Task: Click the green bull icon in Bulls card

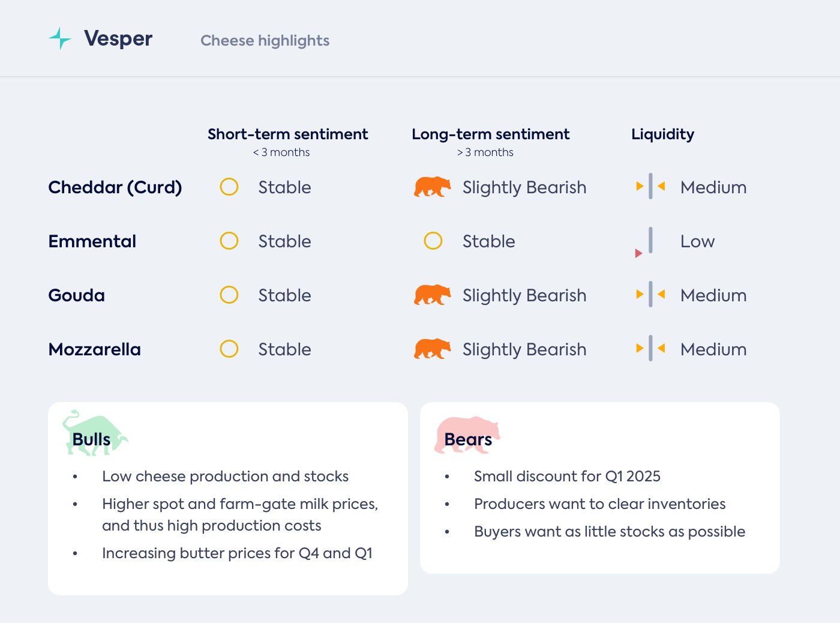Action: (x=94, y=433)
